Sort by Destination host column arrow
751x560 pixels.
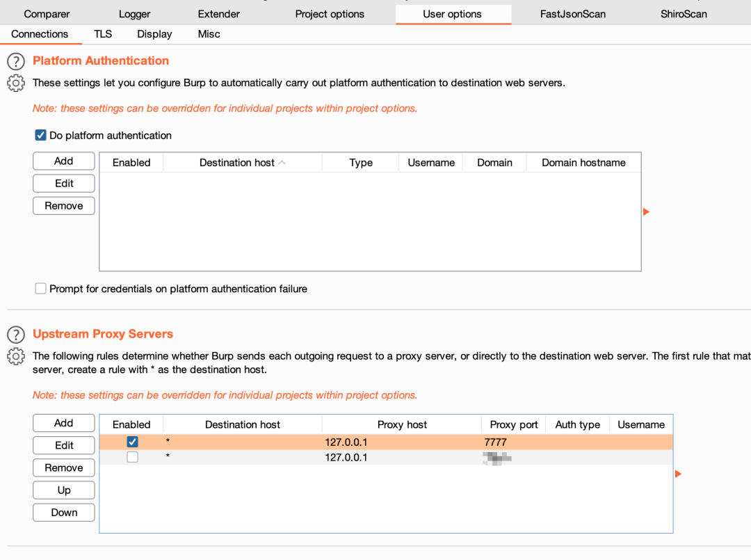282,163
